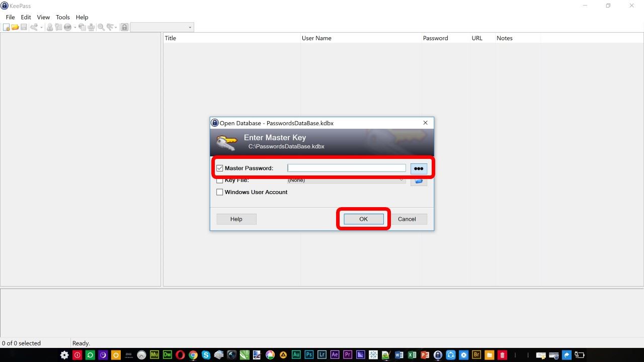Open Microsoft Excel from the taskbar
This screenshot has width=644, height=362.
pyautogui.click(x=412, y=355)
